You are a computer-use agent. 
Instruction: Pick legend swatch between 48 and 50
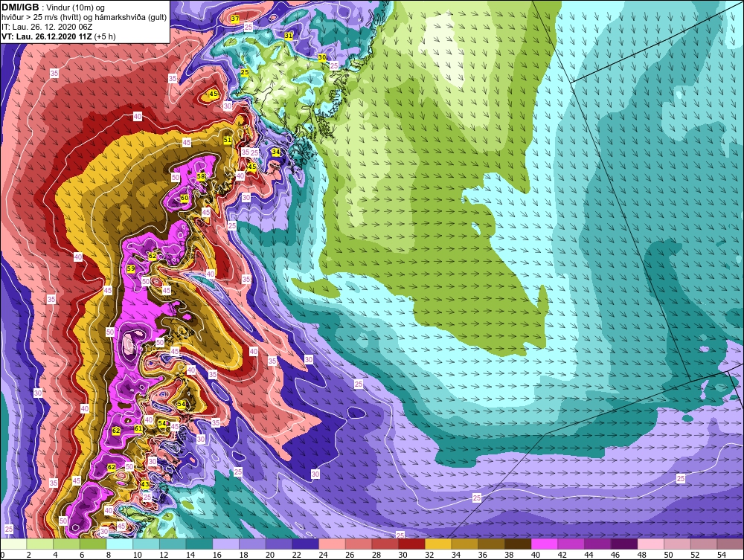(x=651, y=544)
